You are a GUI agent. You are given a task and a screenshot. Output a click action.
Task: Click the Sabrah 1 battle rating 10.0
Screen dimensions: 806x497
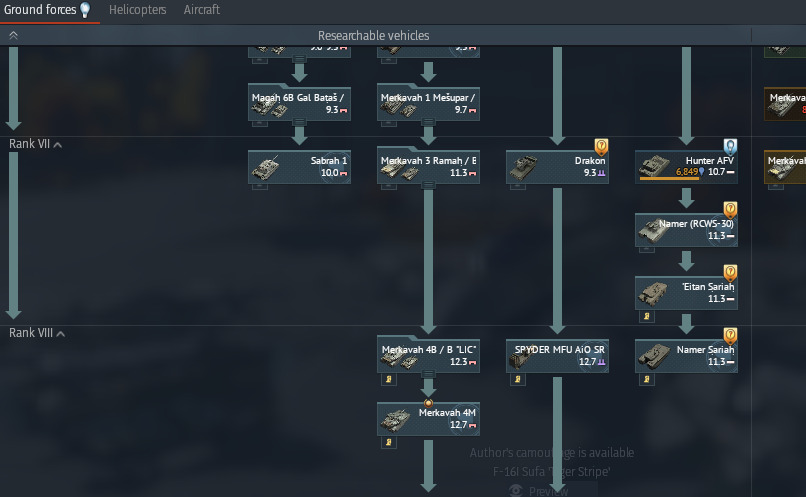tap(330, 173)
